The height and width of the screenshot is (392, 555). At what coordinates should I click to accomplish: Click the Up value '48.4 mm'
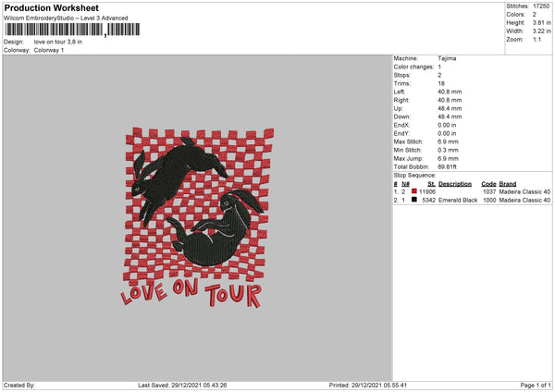pos(450,108)
